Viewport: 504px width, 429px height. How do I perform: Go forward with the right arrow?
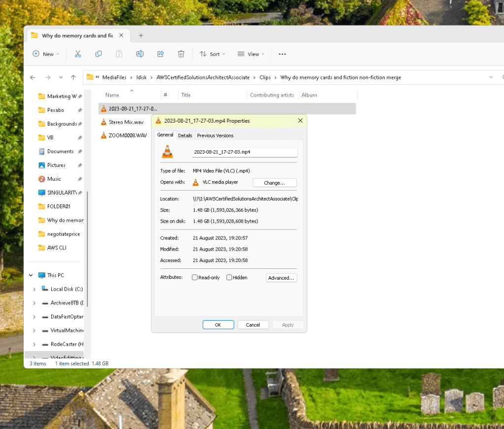(48, 77)
